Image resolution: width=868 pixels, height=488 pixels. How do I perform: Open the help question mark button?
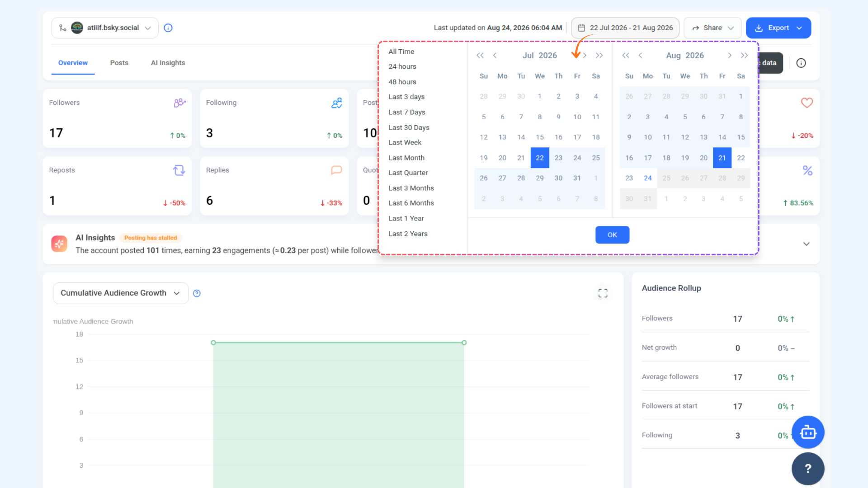click(x=808, y=469)
